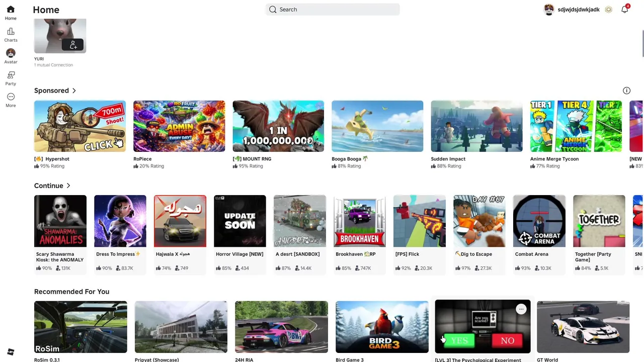Open Horror Village [NEW] tile
644x362 pixels.
pos(240,234)
